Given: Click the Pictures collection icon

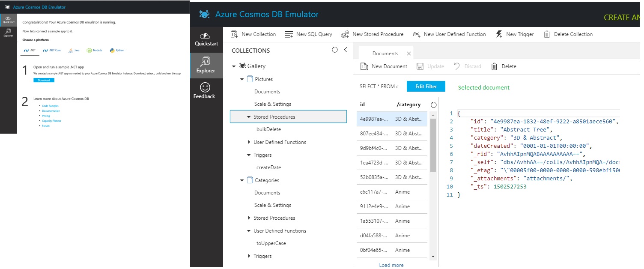Looking at the screenshot, I should point(250,79).
